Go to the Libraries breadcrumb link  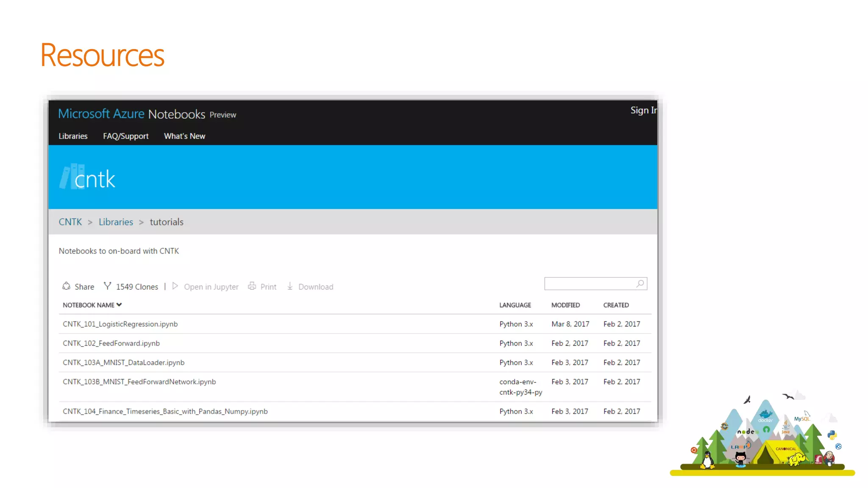click(116, 222)
